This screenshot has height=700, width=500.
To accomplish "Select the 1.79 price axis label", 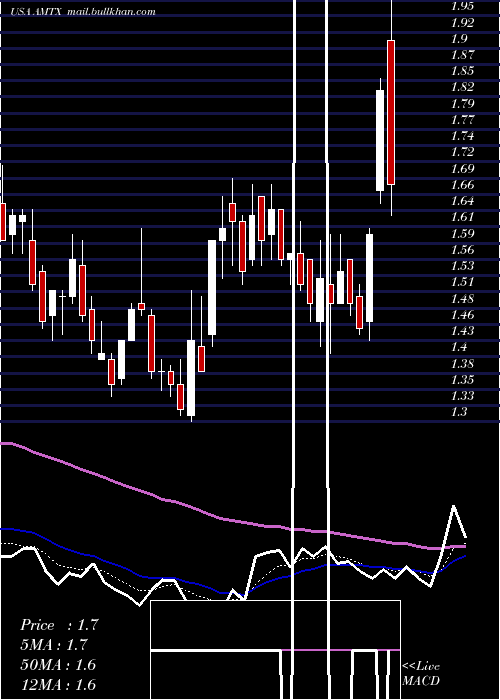I will 462,104.
